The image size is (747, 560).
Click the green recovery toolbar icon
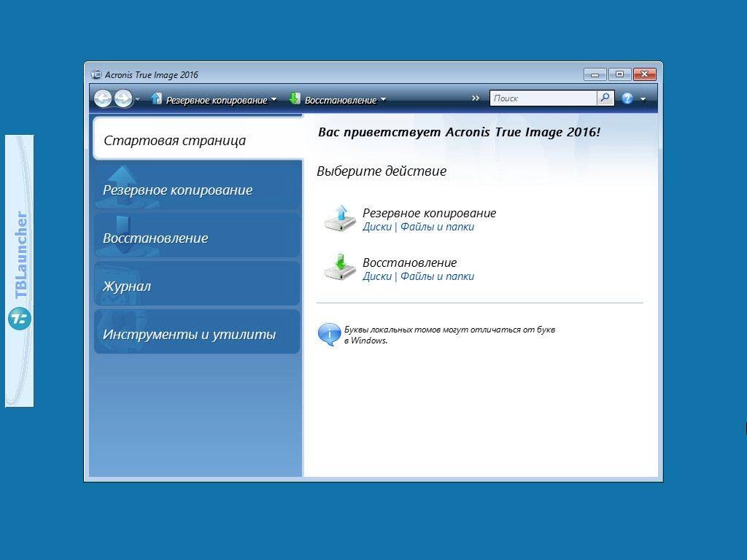coord(295,98)
